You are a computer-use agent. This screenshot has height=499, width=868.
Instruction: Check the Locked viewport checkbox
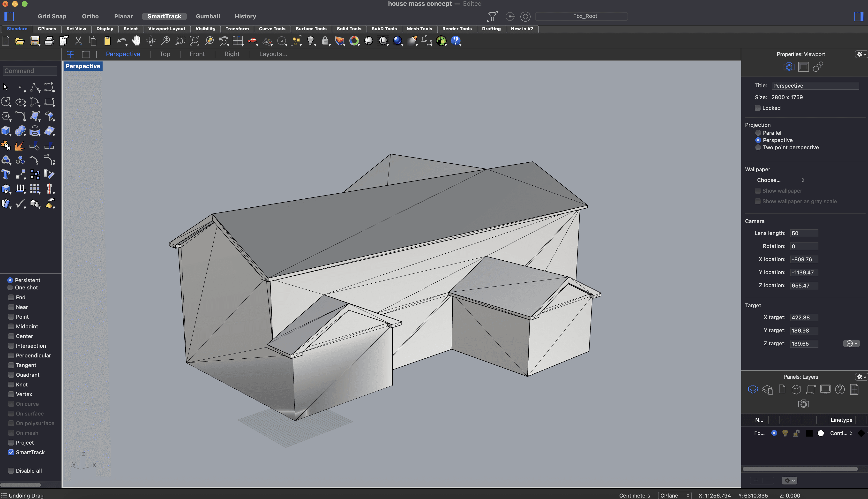point(758,108)
